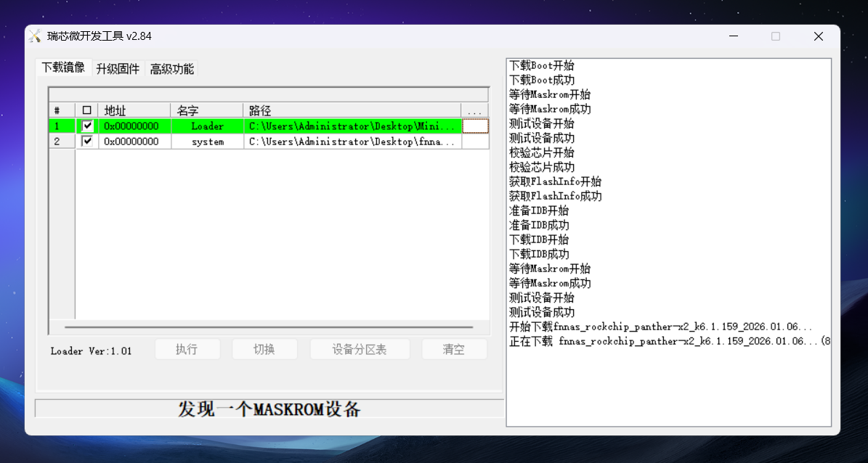868x463 pixels.
Task: Click the '...' column header
Action: pos(475,110)
